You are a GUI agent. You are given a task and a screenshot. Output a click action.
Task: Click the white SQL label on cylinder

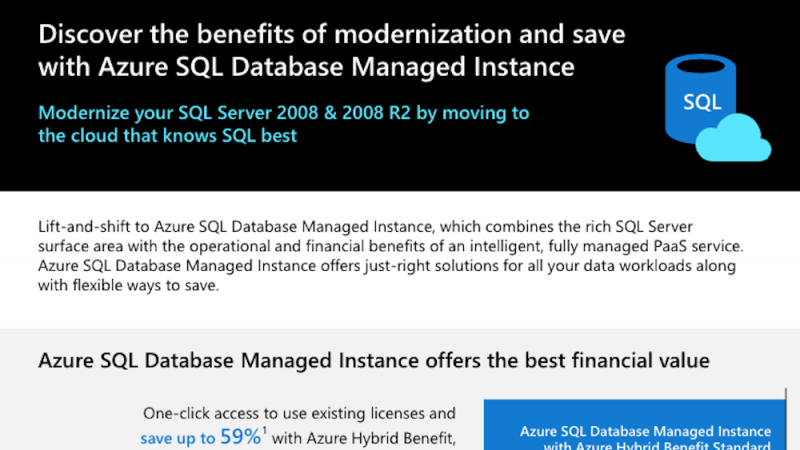click(x=702, y=102)
